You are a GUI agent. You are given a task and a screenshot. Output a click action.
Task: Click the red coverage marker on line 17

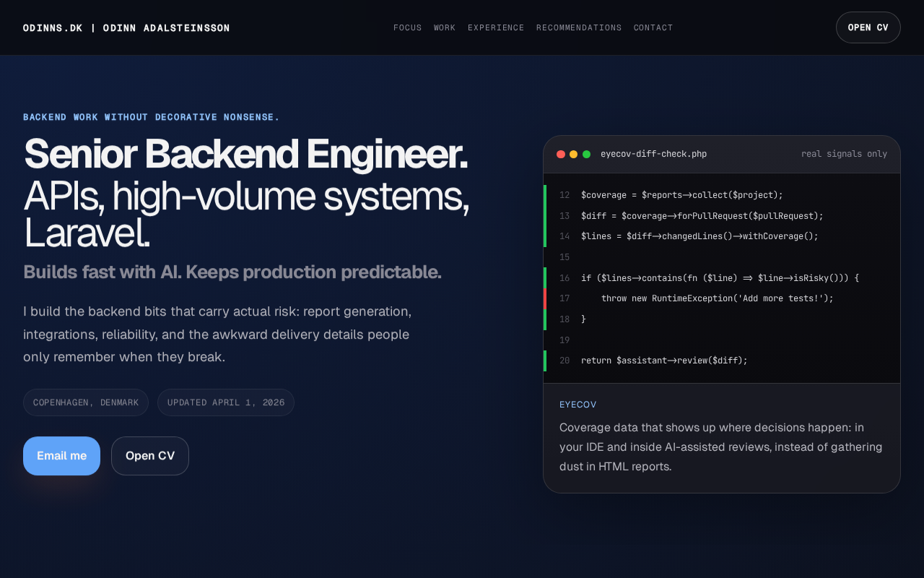pos(545,298)
